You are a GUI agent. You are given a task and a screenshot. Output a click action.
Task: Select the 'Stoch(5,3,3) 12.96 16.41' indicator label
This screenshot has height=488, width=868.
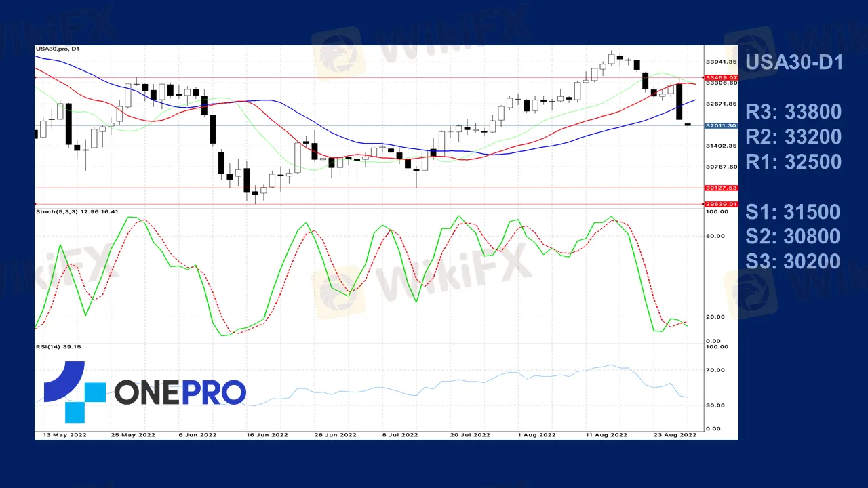coord(77,212)
